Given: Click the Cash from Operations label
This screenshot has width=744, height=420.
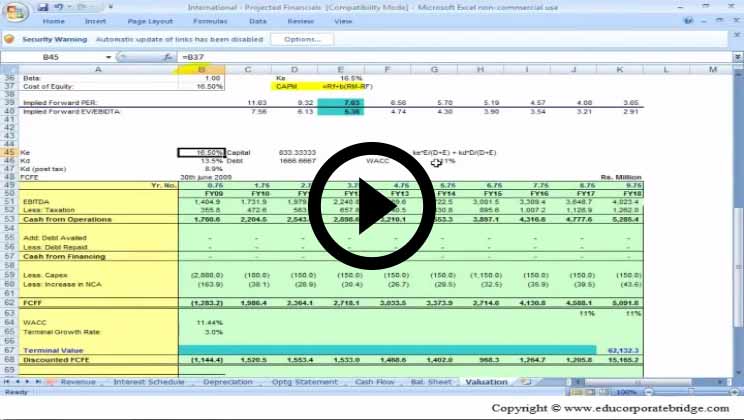Looking at the screenshot, I should click(x=67, y=219).
